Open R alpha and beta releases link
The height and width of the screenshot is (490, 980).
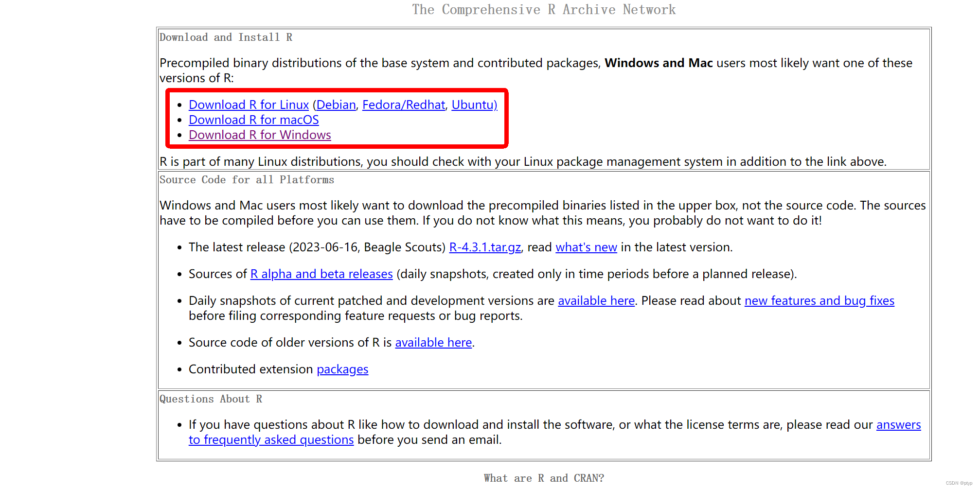point(321,274)
